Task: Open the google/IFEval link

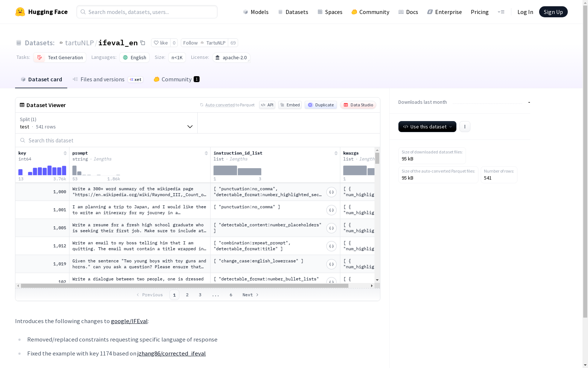Action: click(x=129, y=321)
